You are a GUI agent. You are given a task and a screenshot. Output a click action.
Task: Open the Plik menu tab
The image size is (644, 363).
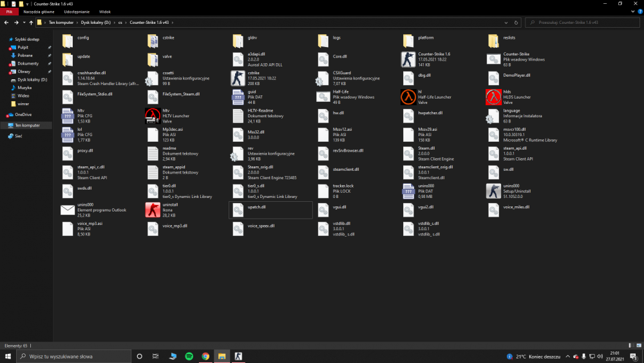tap(9, 12)
